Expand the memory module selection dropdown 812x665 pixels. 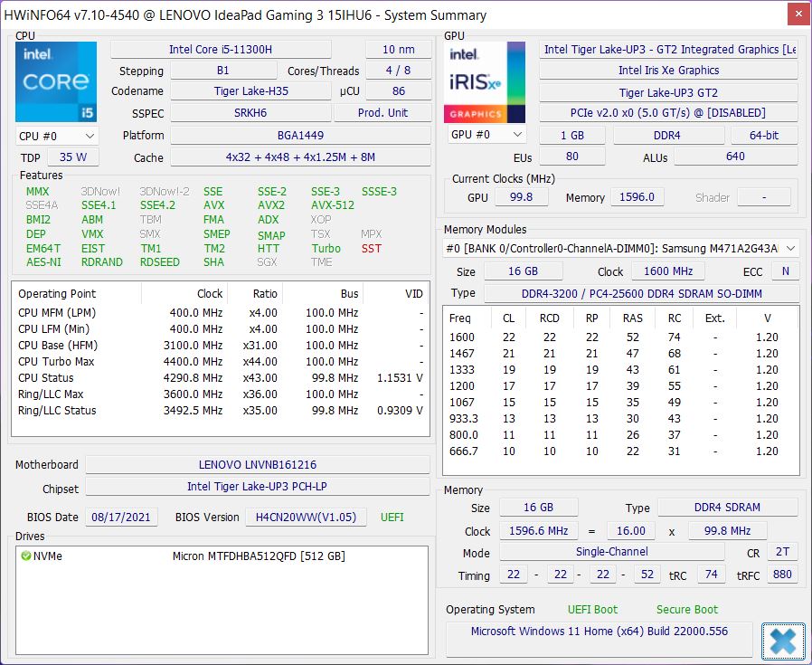point(620,248)
